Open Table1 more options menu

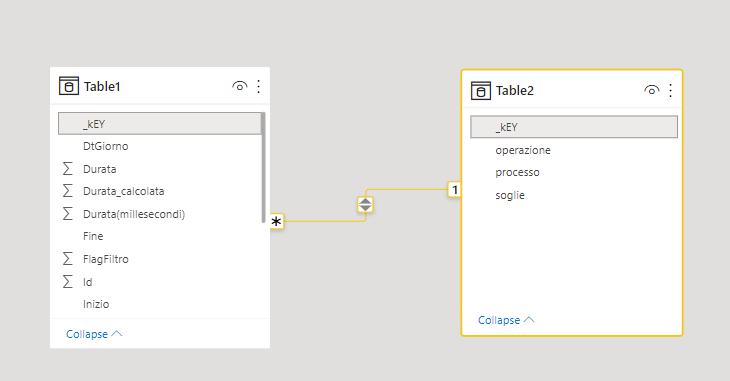[x=258, y=86]
